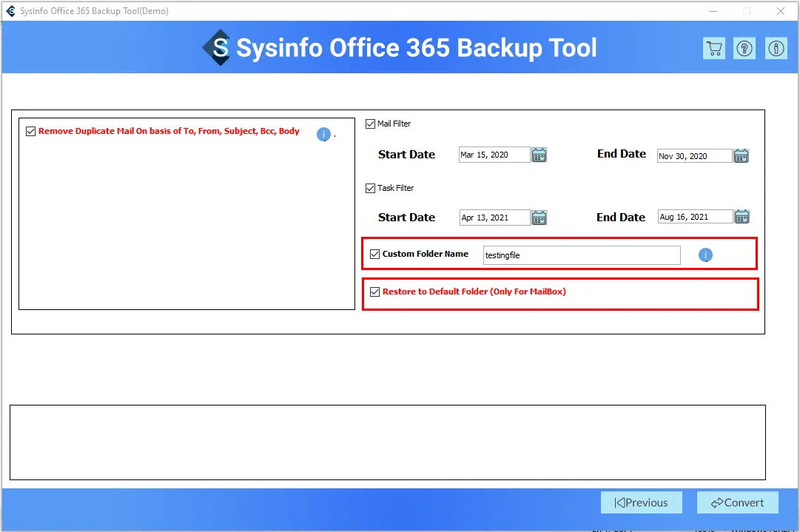The image size is (800, 532).
Task: Uncheck Remove Duplicate Mail checkbox
Action: coord(30,131)
